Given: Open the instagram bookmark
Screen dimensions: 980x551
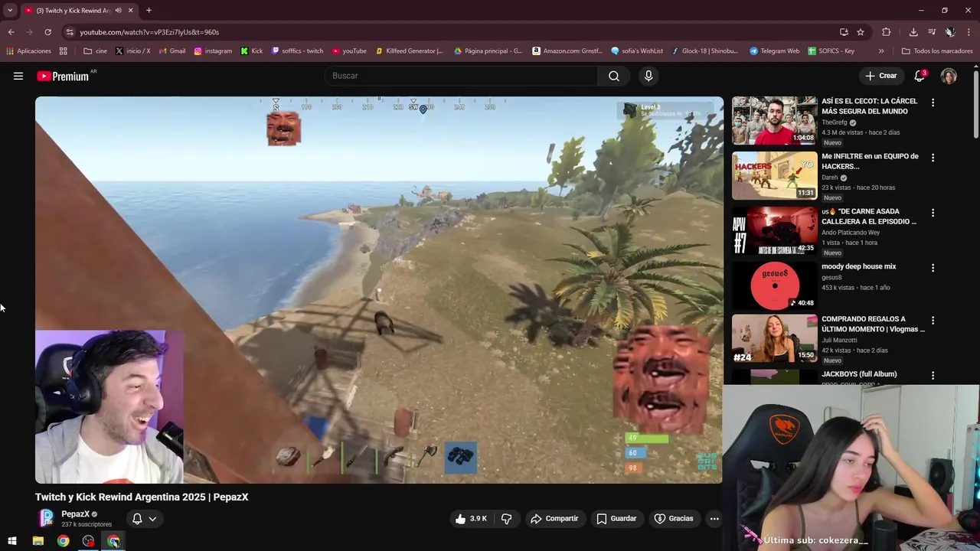Looking at the screenshot, I should [x=213, y=51].
